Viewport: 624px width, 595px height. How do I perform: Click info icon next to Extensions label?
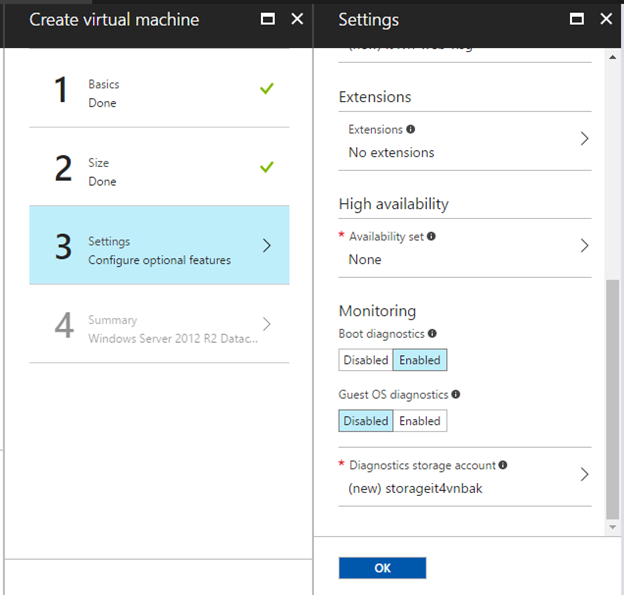coord(411,130)
